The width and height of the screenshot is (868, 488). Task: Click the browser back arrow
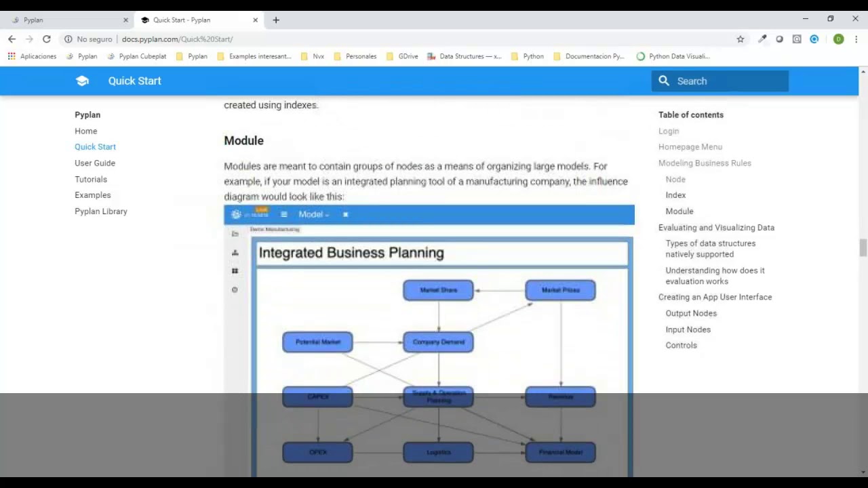[12, 39]
